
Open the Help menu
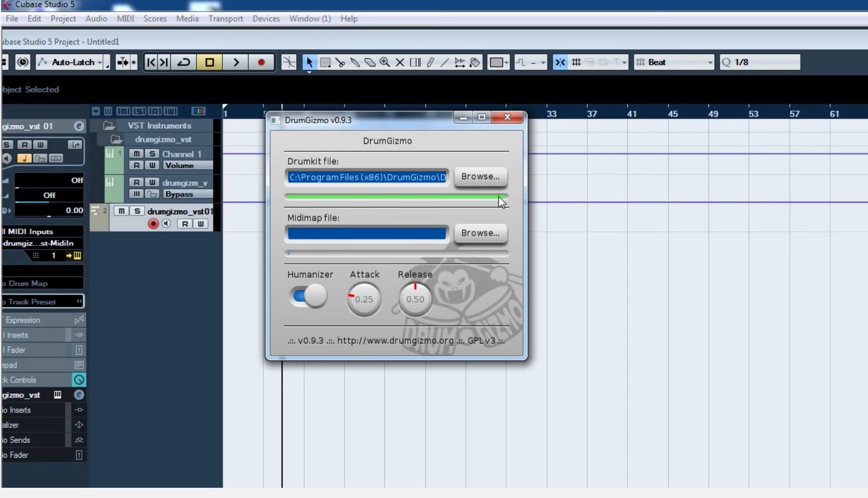point(349,18)
